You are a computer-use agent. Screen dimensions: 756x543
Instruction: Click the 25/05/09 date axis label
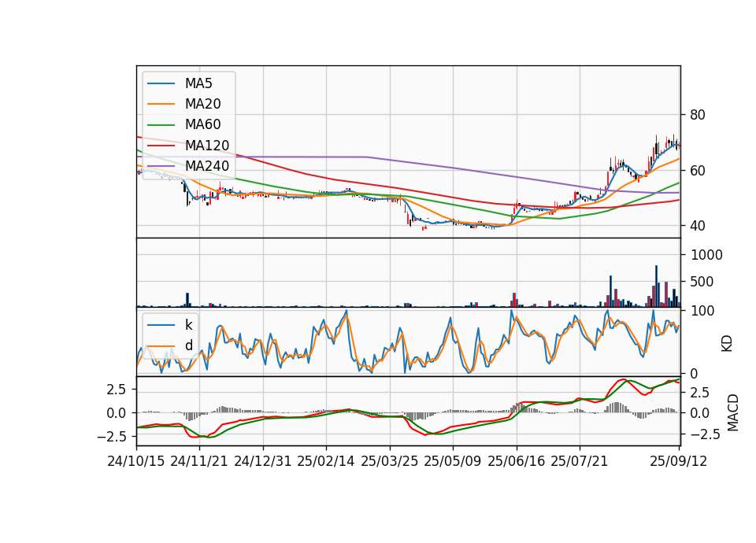click(x=452, y=461)
